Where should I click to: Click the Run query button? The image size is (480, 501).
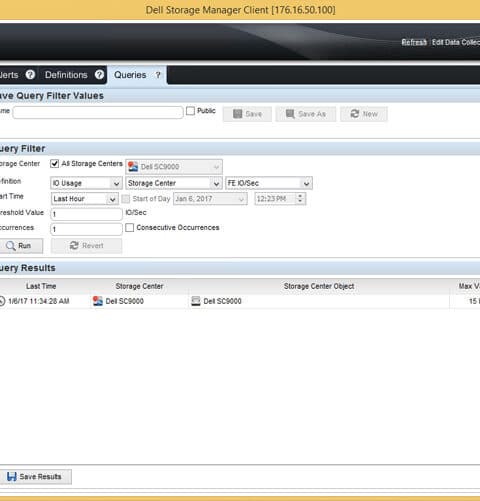pos(21,246)
